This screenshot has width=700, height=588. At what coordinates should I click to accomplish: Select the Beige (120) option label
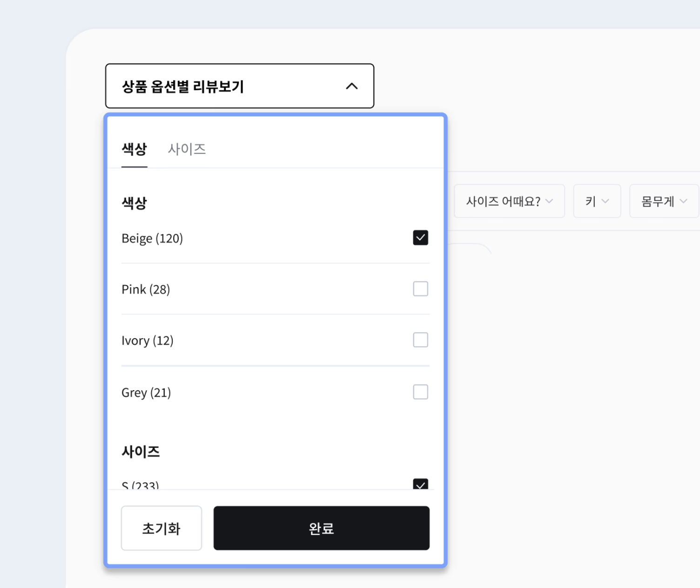152,238
